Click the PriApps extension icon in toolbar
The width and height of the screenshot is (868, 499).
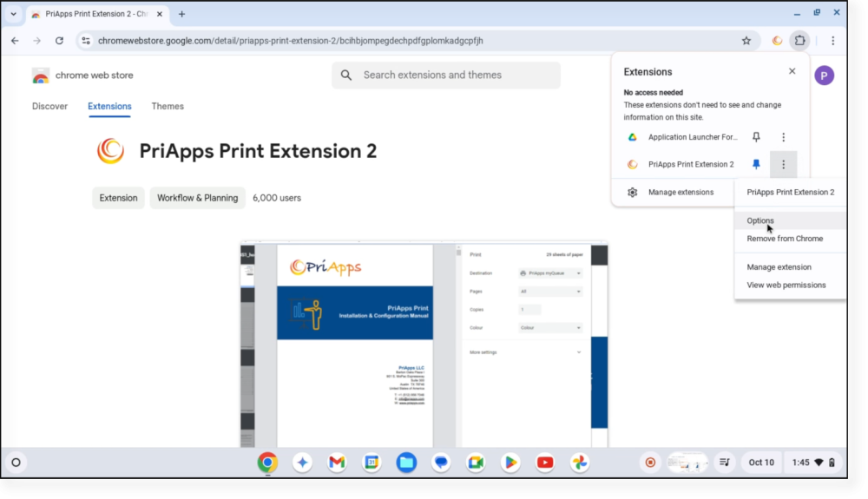tap(777, 41)
